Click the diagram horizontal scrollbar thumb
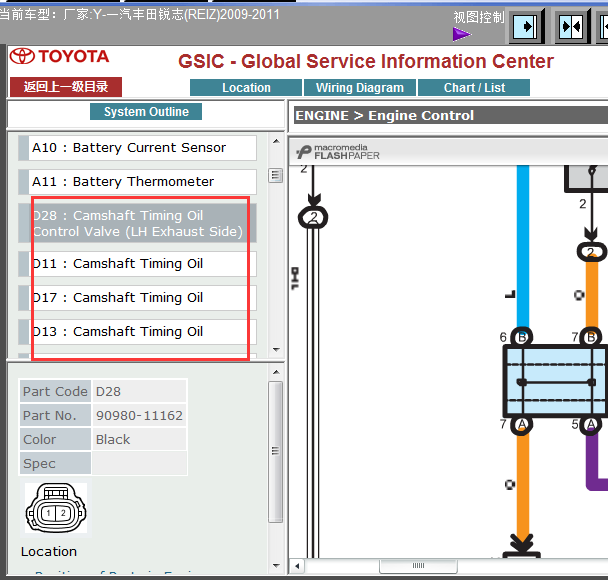 418,566
